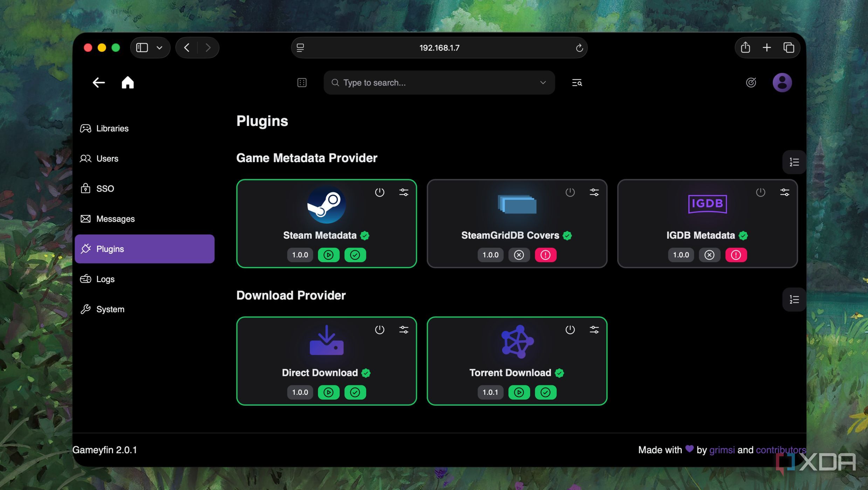The width and height of the screenshot is (868, 490).
Task: Click the target requests icon near avatar
Action: [751, 83]
